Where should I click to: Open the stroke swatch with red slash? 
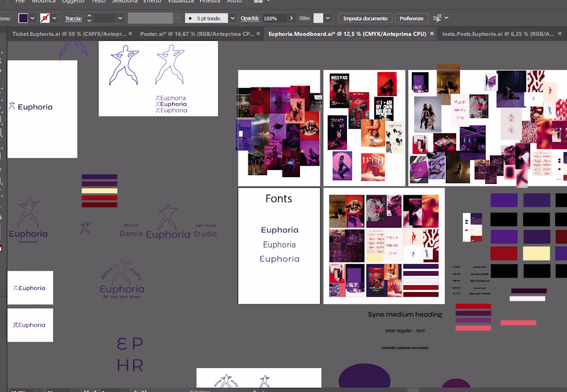(45, 18)
